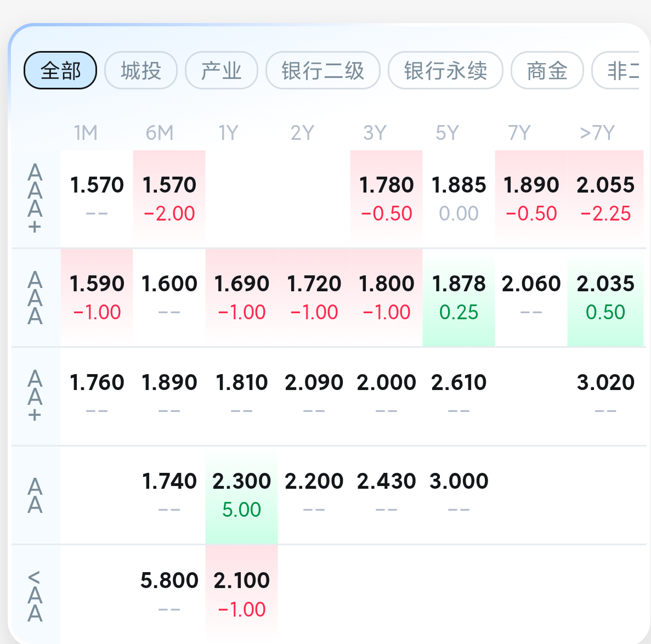Open the <AA 1Y cell showing 2.100
The height and width of the screenshot is (644, 651).
pyautogui.click(x=241, y=594)
